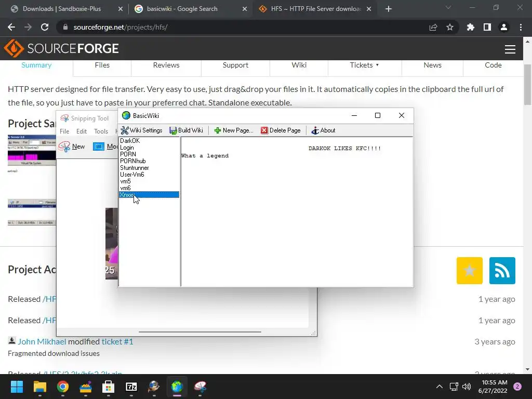532x399 pixels.
Task: Click the blue RSS feed button
Action: click(502, 270)
